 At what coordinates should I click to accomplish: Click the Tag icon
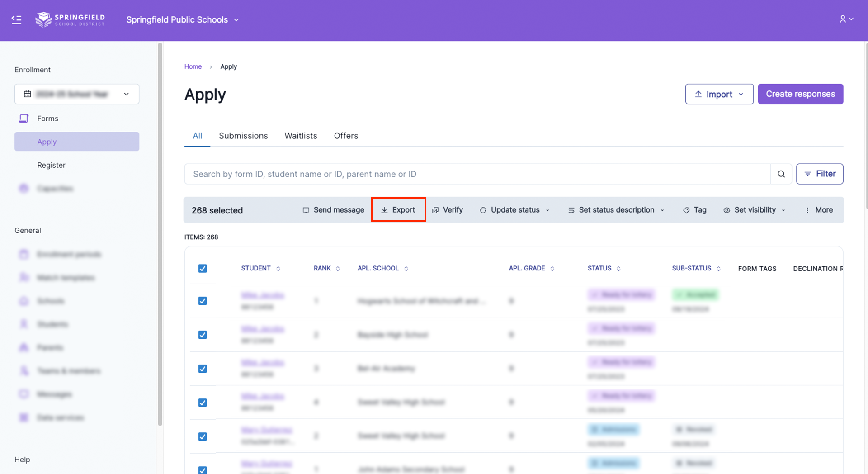pyautogui.click(x=686, y=210)
